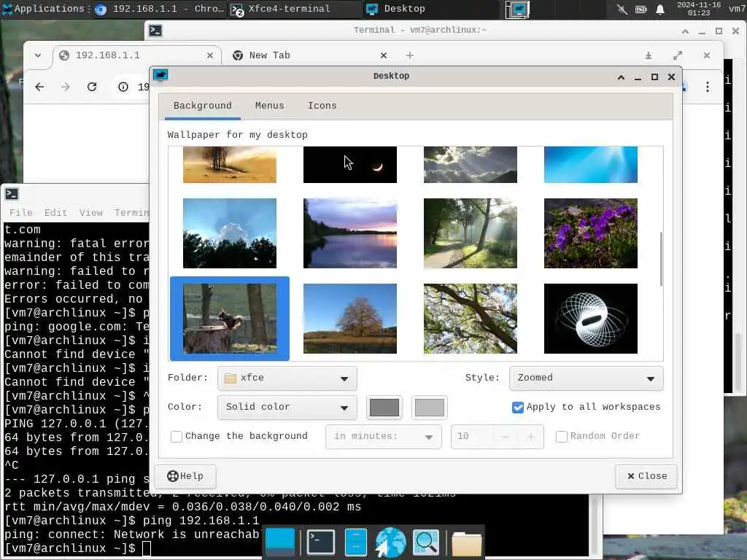The height and width of the screenshot is (560, 747).
Task: Select the squirrel wallpaper thumbnail
Action: [230, 319]
